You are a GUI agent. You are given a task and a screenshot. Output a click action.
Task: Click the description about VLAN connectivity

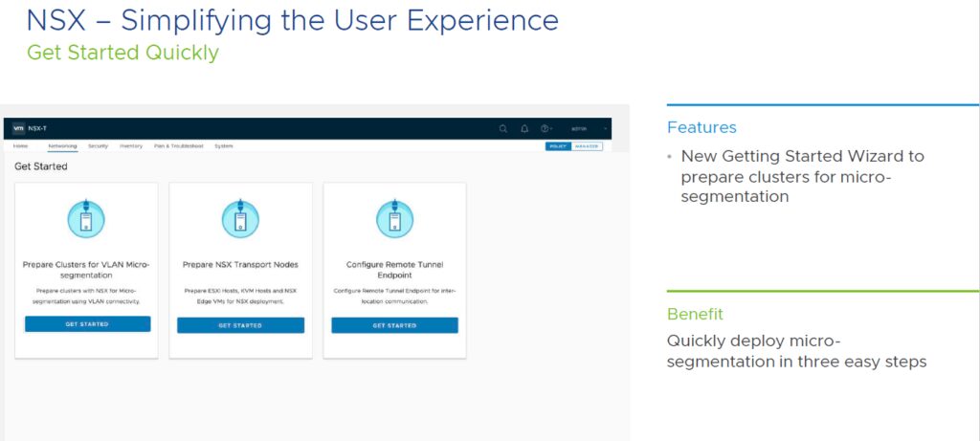(x=87, y=297)
